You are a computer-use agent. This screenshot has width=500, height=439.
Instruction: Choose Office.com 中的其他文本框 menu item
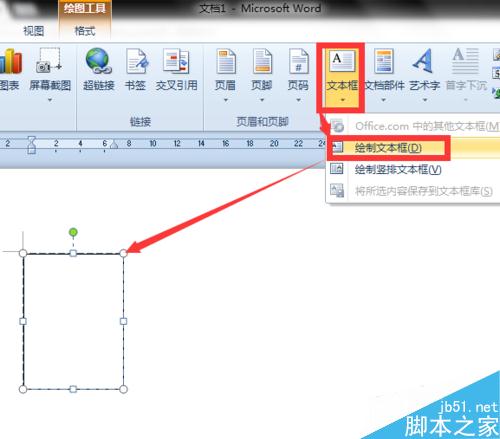[x=413, y=126]
